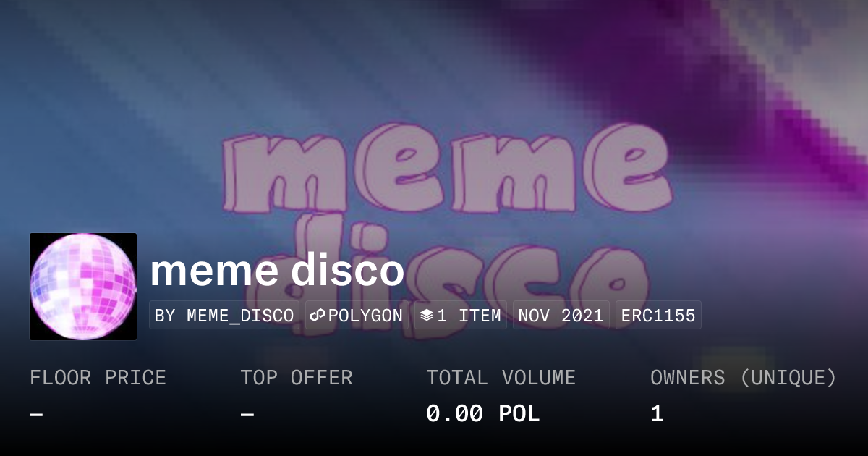Select the 0.00 POL volume value
The image size is (868, 456).
(x=483, y=414)
